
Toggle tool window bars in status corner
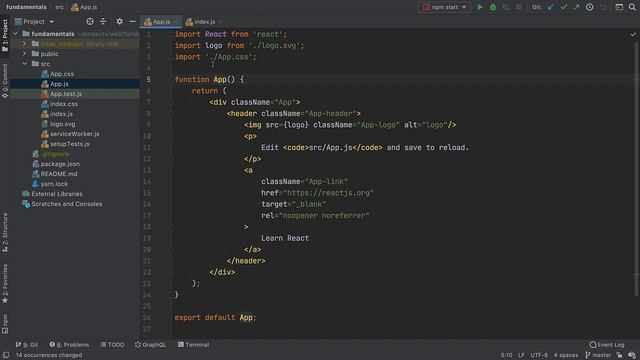click(6, 355)
